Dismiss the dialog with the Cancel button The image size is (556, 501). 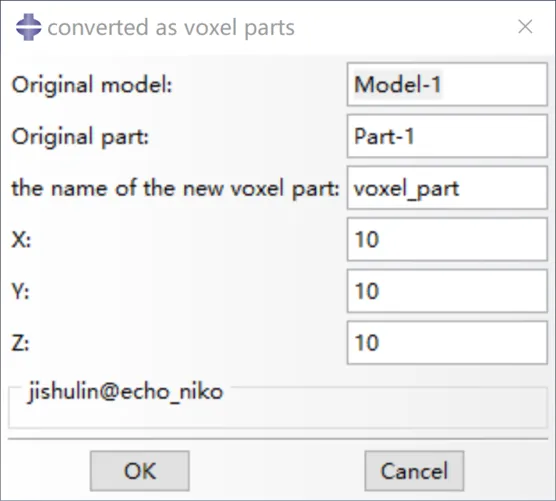414,471
